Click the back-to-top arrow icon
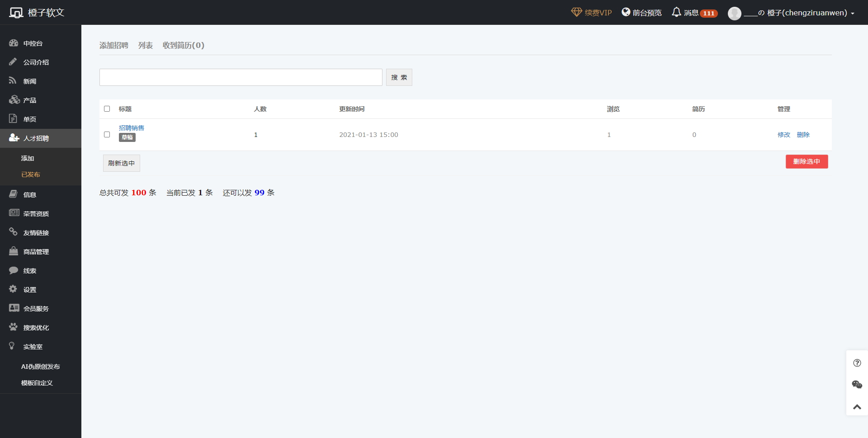This screenshot has height=438, width=868. point(857,407)
